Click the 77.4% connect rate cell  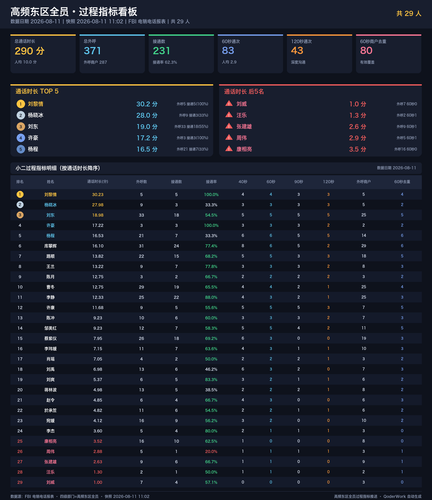[211, 246]
